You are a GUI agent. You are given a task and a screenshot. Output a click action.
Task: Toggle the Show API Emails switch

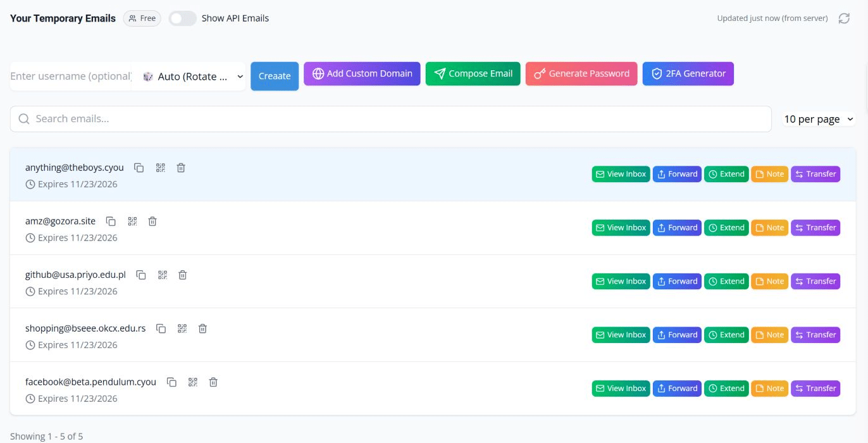[x=182, y=18]
